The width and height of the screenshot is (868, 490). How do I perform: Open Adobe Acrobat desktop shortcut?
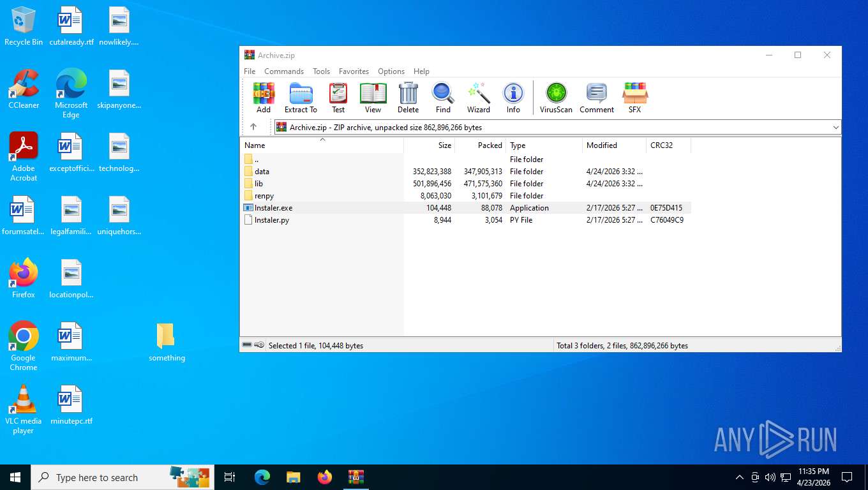(x=24, y=157)
